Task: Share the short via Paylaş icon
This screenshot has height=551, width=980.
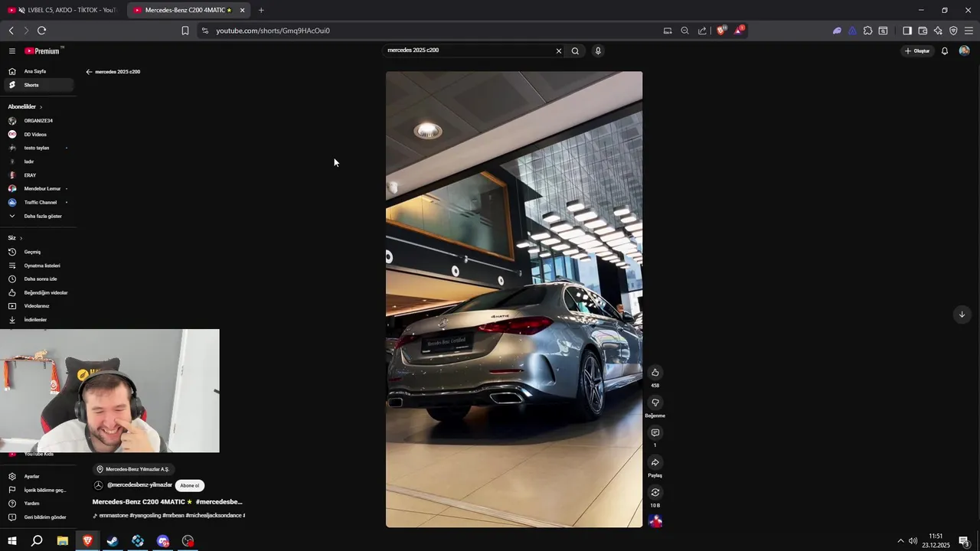Action: (655, 462)
